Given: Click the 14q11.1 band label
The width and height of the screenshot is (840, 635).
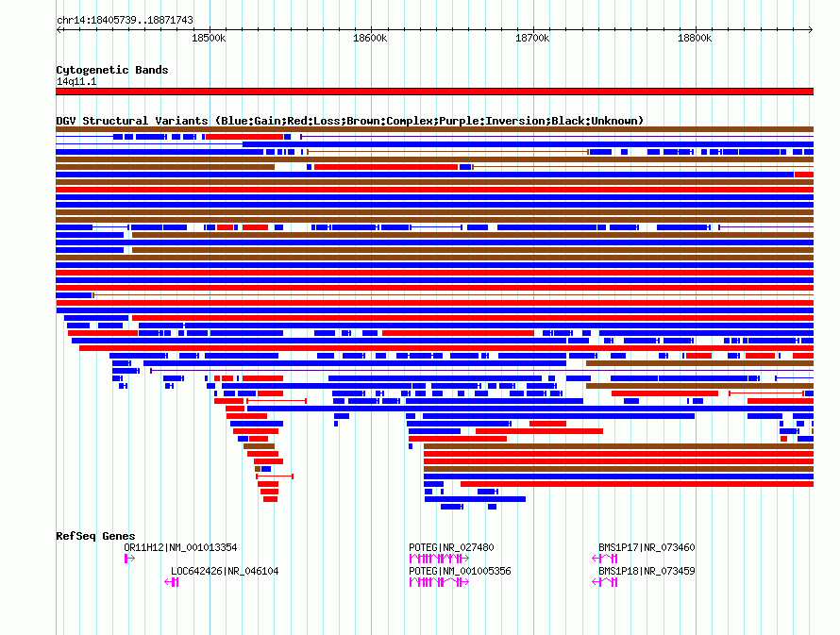Looking at the screenshot, I should (x=76, y=81).
